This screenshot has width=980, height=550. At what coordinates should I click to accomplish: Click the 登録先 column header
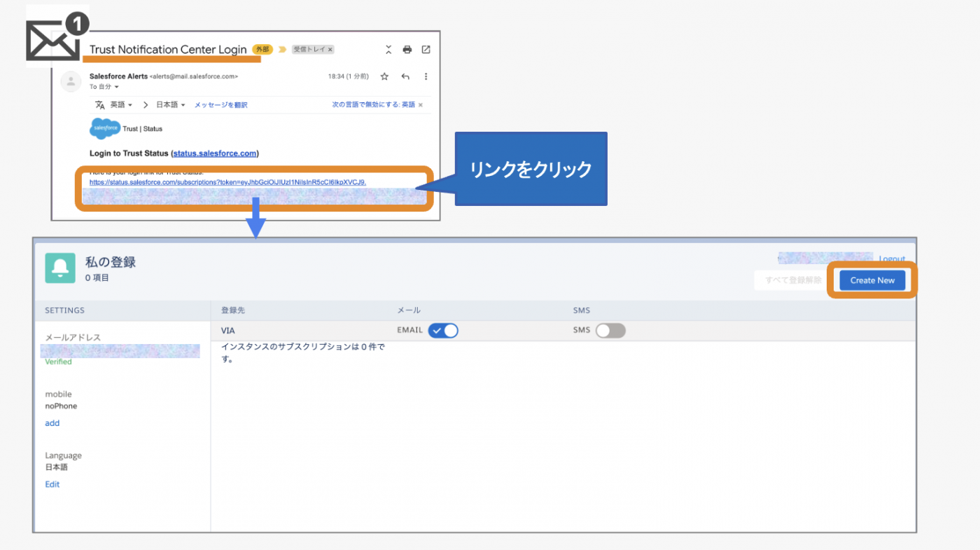coord(233,310)
